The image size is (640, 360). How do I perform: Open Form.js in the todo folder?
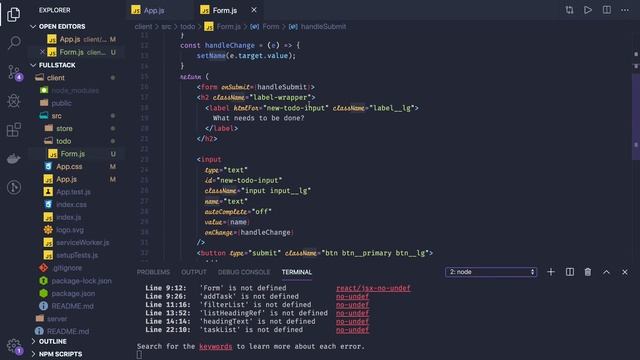73,154
